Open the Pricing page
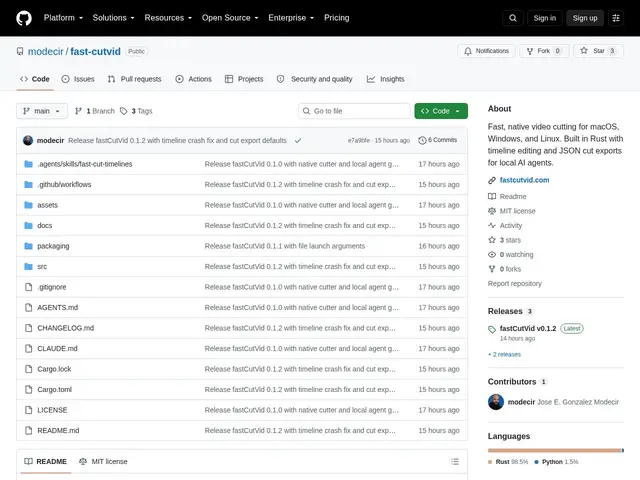The image size is (640, 480). (336, 18)
